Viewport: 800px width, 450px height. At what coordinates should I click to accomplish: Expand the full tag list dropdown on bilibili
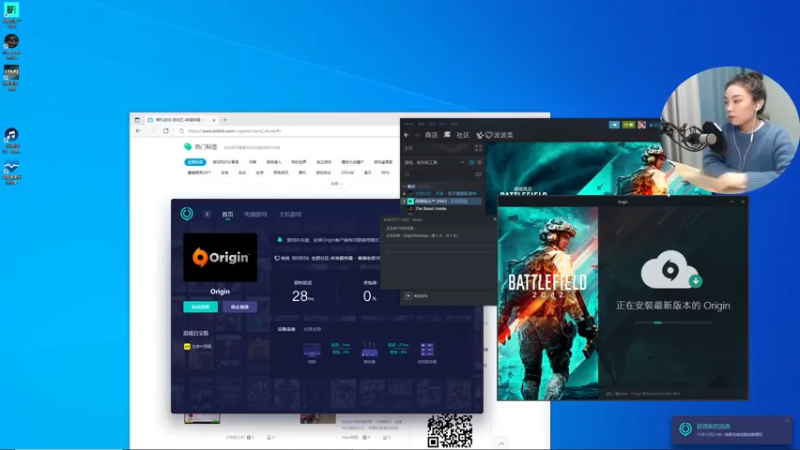(337, 184)
